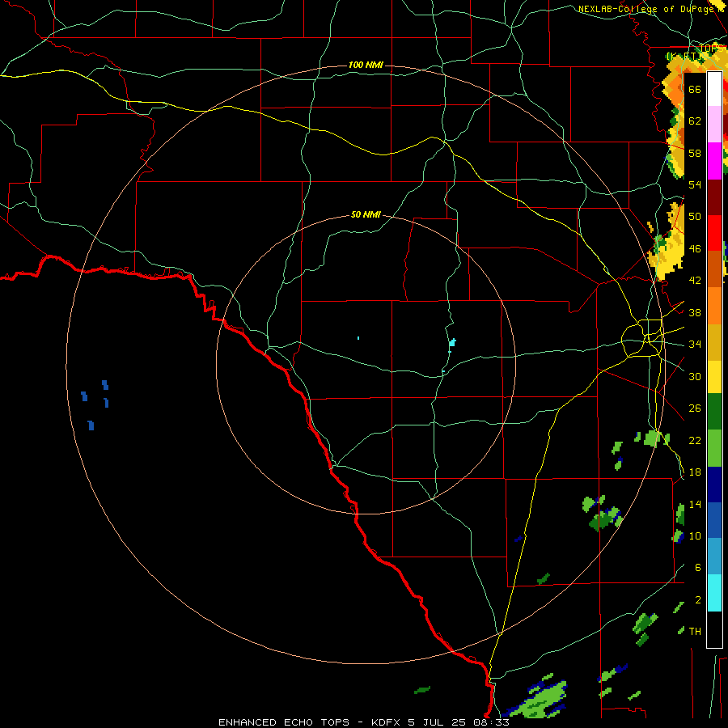The width and height of the screenshot is (728, 728).
Task: Click the 62 value on the tops legend
Action: point(695,121)
